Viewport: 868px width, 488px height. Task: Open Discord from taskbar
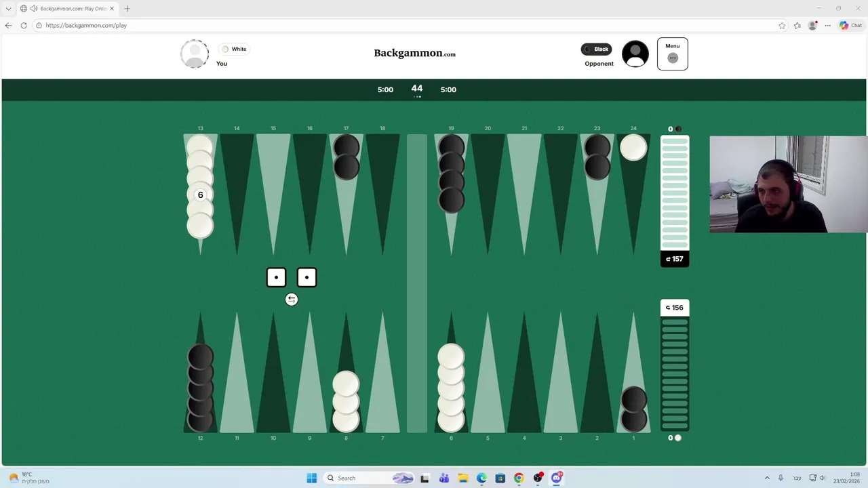pos(557,478)
